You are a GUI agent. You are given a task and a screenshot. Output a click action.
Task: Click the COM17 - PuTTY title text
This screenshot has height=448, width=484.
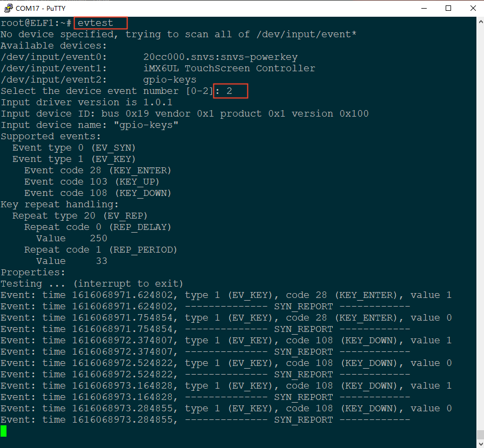pyautogui.click(x=41, y=8)
